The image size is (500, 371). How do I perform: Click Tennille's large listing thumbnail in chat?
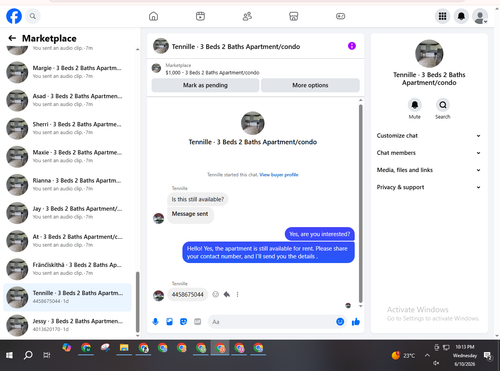pyautogui.click(x=253, y=123)
